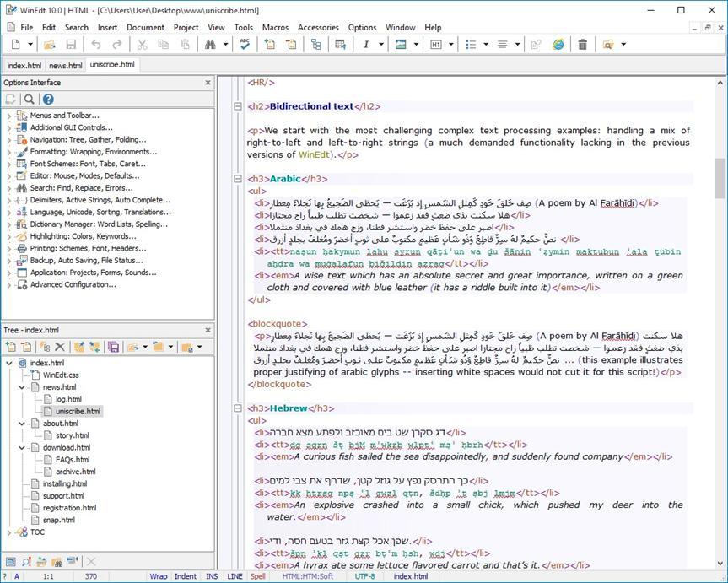The width and height of the screenshot is (728, 583).
Task: Open the H1 heading dropdown arrow
Action: (x=451, y=45)
